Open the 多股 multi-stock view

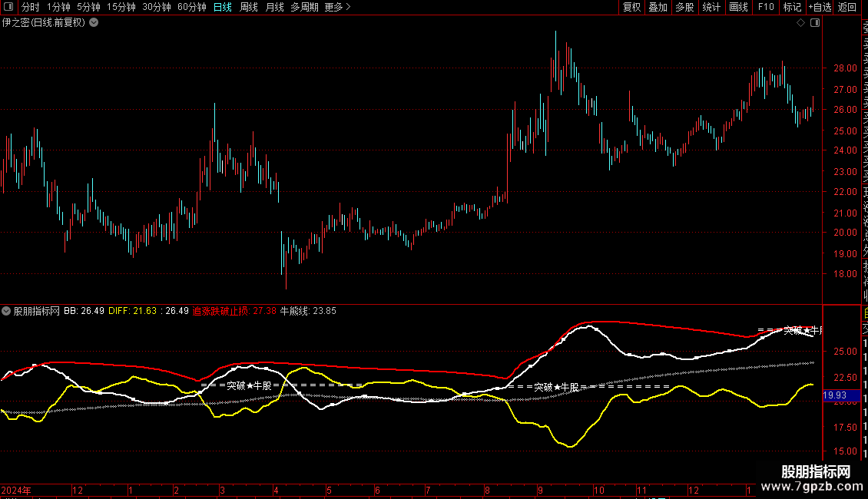(684, 7)
